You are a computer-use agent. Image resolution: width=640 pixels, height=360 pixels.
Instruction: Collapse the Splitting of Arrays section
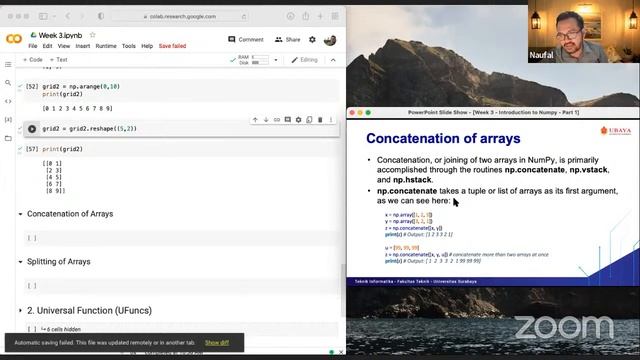point(20,262)
